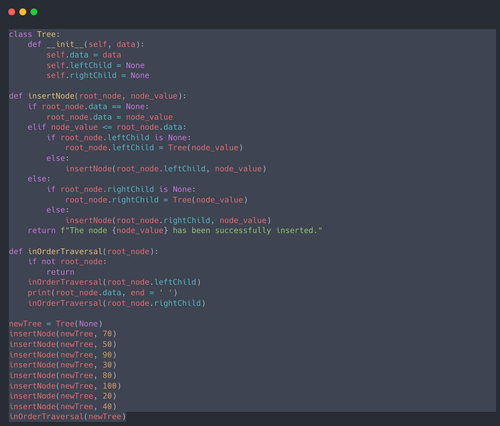
Task: Click the 'newTree = Tree(None)' line
Action: 56,324
